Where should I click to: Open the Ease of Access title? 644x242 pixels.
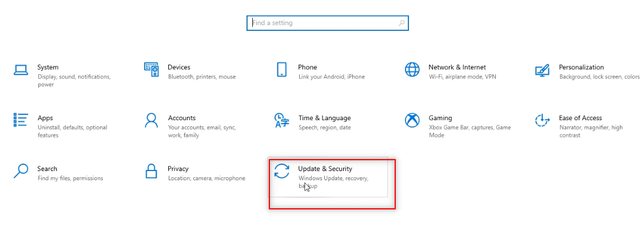click(580, 118)
